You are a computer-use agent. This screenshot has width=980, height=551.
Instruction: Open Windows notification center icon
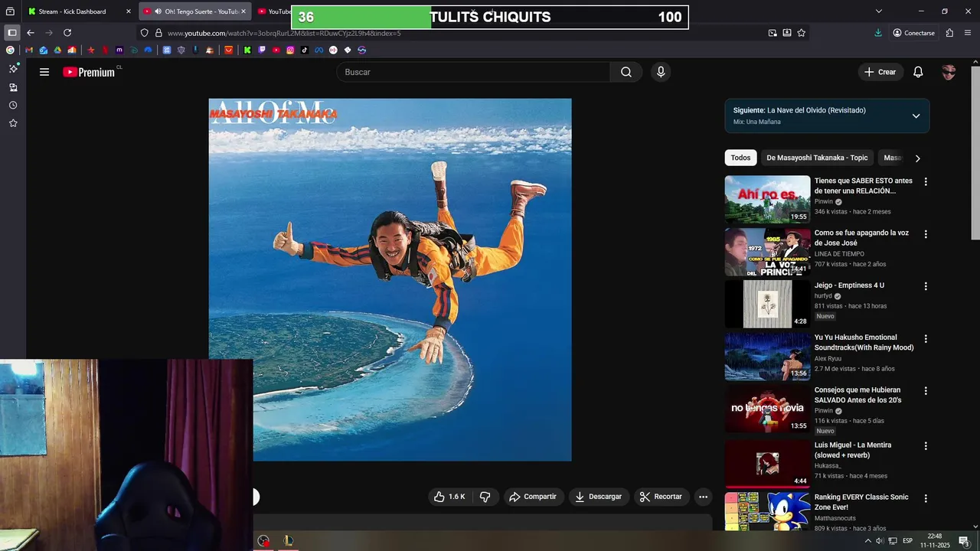964,541
